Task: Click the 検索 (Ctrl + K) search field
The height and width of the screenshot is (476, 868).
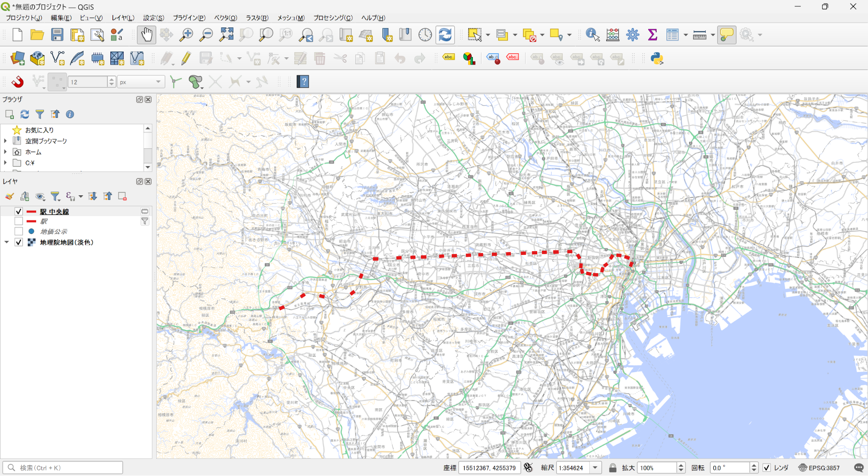Action: (x=63, y=468)
